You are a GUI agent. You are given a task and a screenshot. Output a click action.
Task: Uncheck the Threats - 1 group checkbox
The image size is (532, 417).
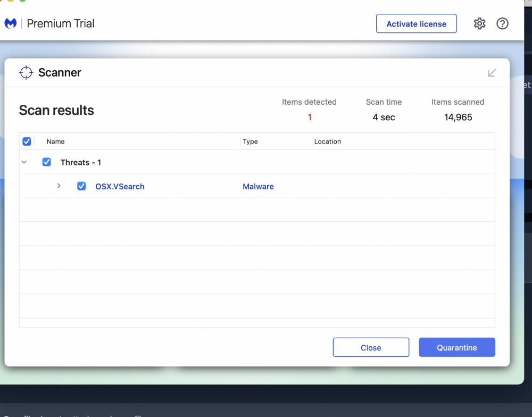coord(47,162)
